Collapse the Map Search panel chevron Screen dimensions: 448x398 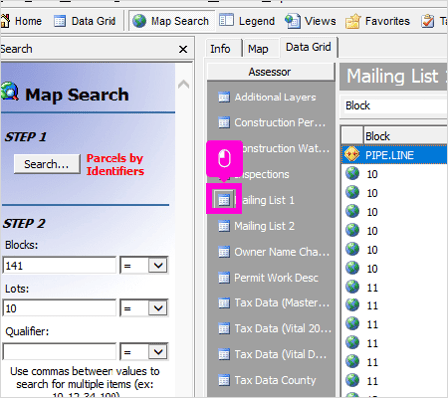[x=183, y=84]
